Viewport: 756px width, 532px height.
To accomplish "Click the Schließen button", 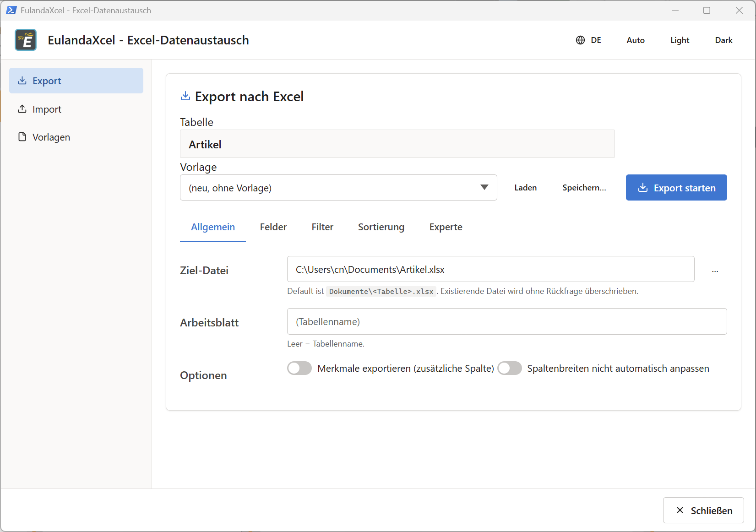I will tap(703, 510).
